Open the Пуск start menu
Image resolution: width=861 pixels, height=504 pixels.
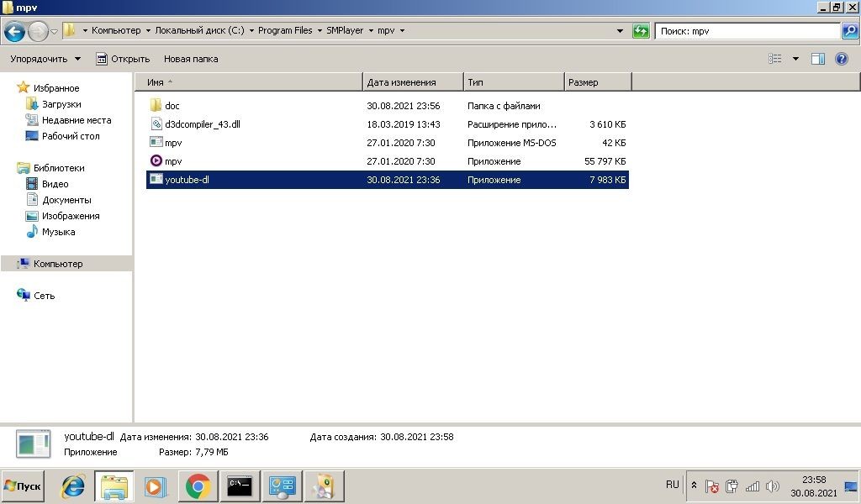click(x=23, y=486)
